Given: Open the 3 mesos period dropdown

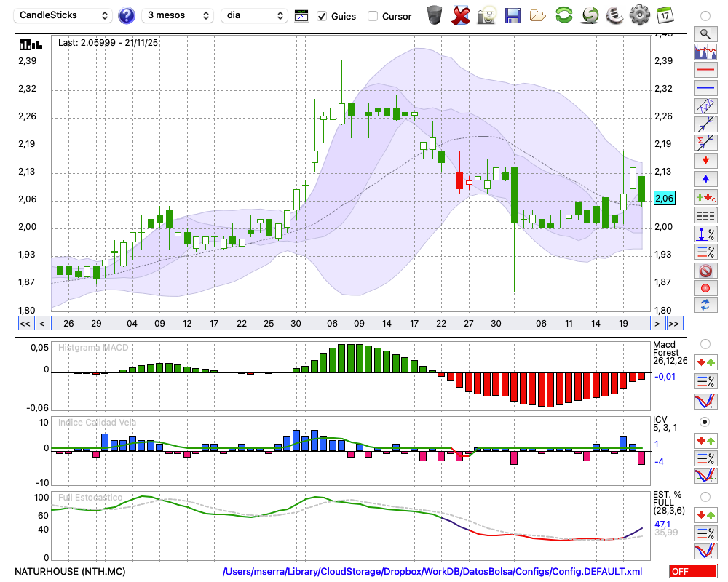Looking at the screenshot, I should [178, 15].
